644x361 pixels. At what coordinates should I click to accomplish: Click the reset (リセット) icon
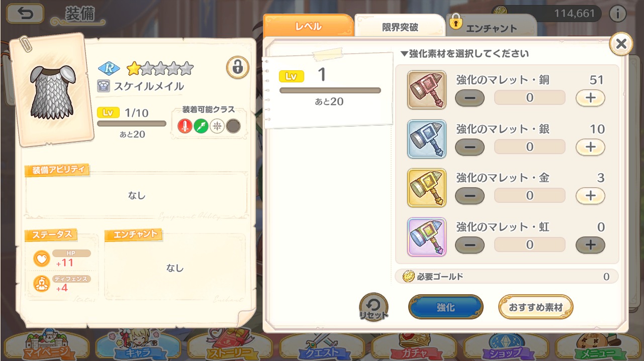click(x=374, y=308)
